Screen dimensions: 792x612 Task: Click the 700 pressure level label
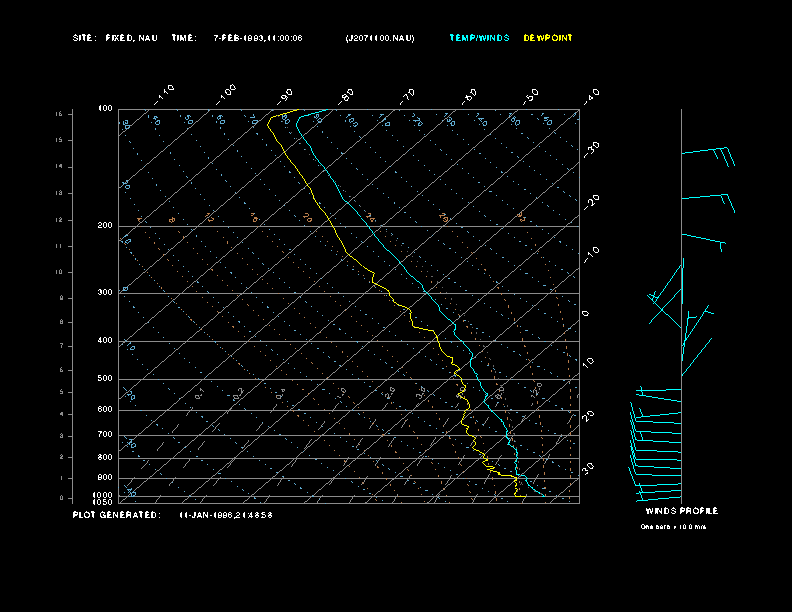(105, 435)
